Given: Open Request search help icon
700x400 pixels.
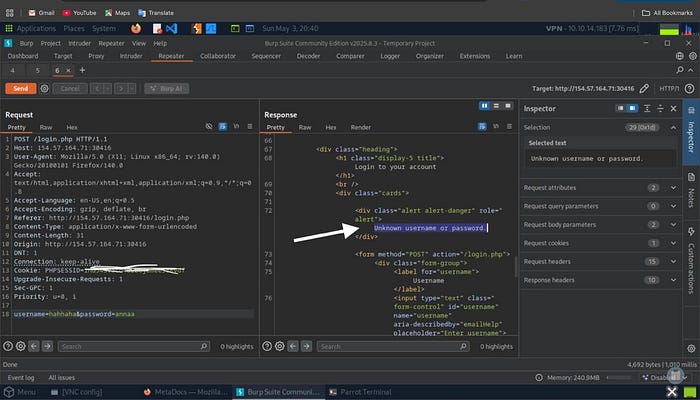Looking at the screenshot, I should pos(8,346).
